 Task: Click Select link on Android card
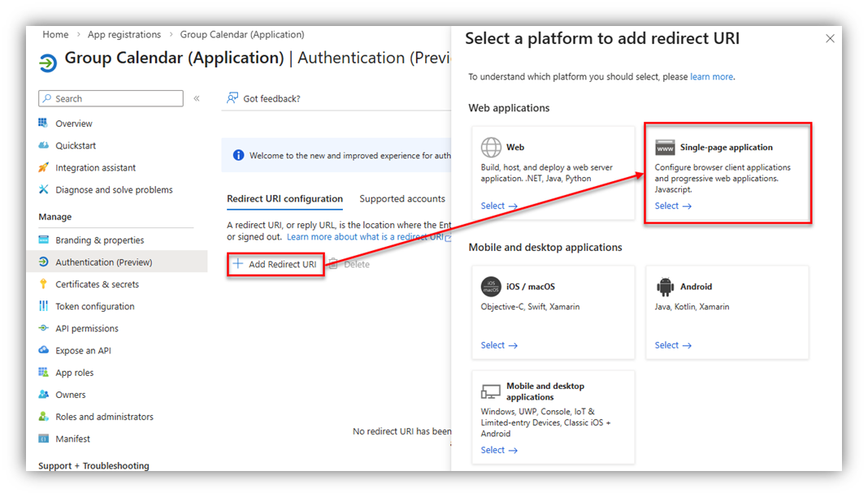(x=673, y=345)
